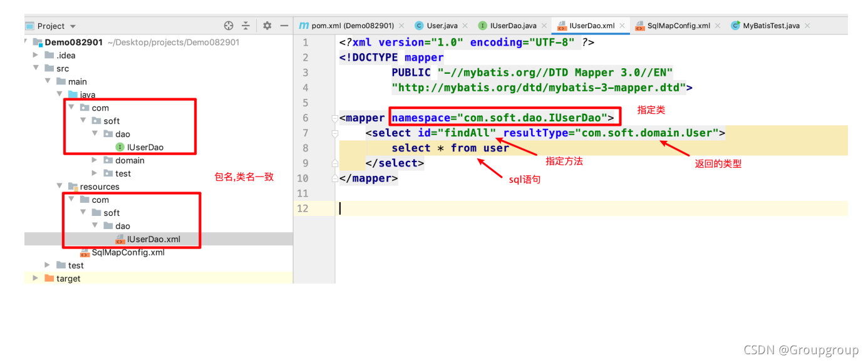Click the "findAll" id value
868x363 pixels.
coord(467,133)
